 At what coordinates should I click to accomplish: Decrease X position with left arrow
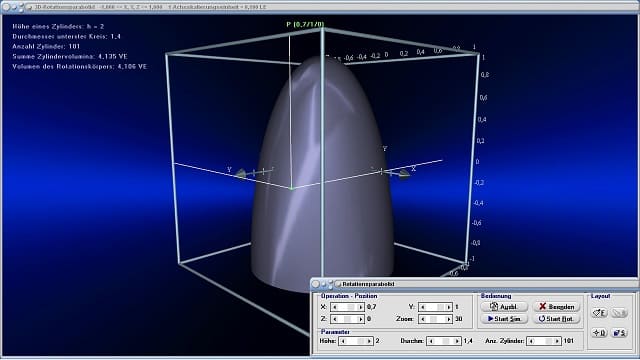(335, 307)
